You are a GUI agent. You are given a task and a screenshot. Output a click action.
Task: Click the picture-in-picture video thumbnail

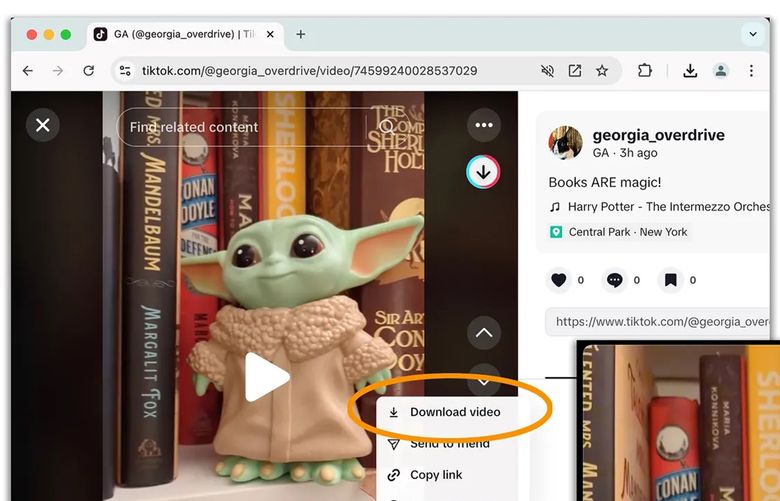pyautogui.click(x=679, y=421)
